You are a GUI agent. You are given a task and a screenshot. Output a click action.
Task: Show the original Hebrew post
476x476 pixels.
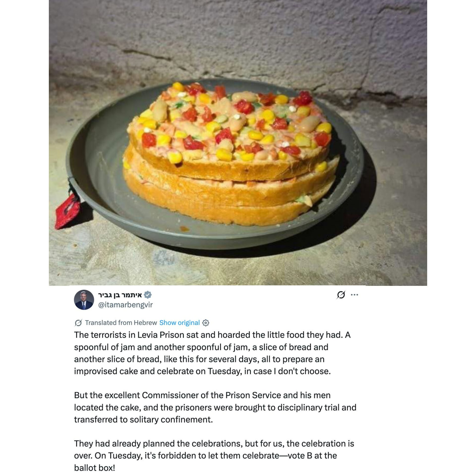179,323
